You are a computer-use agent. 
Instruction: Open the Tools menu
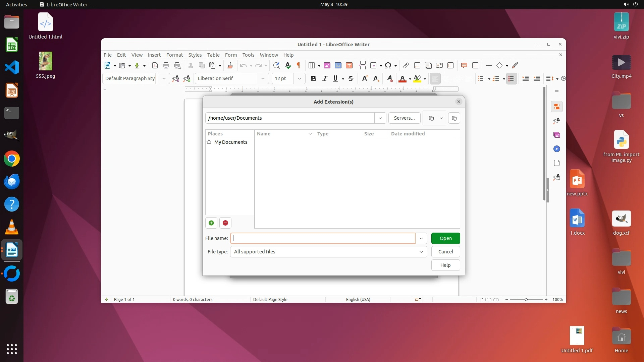click(x=248, y=55)
